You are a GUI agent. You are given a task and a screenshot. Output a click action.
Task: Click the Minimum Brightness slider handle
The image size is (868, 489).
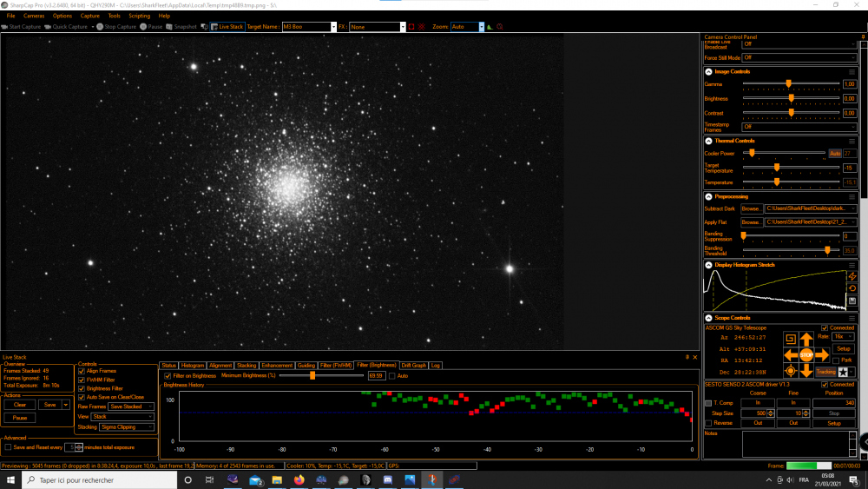312,375
